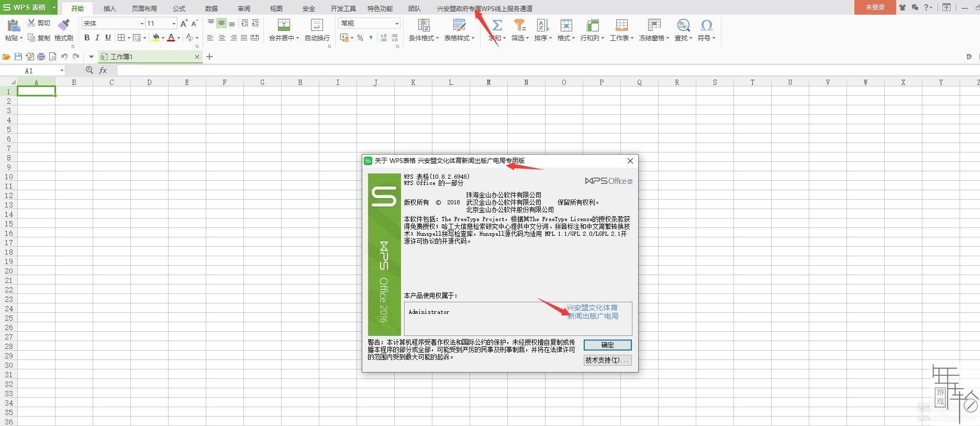Click the Copy (复制) icon
Screen dimensions: 980x426
(31, 38)
